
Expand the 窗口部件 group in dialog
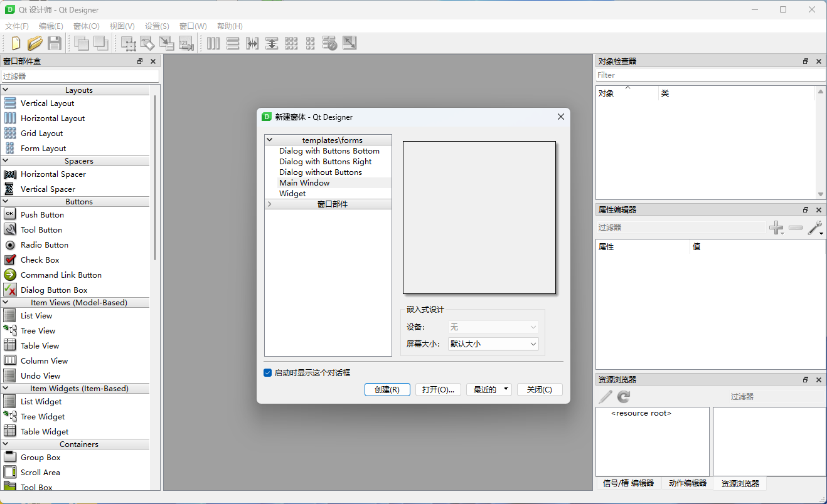point(269,204)
